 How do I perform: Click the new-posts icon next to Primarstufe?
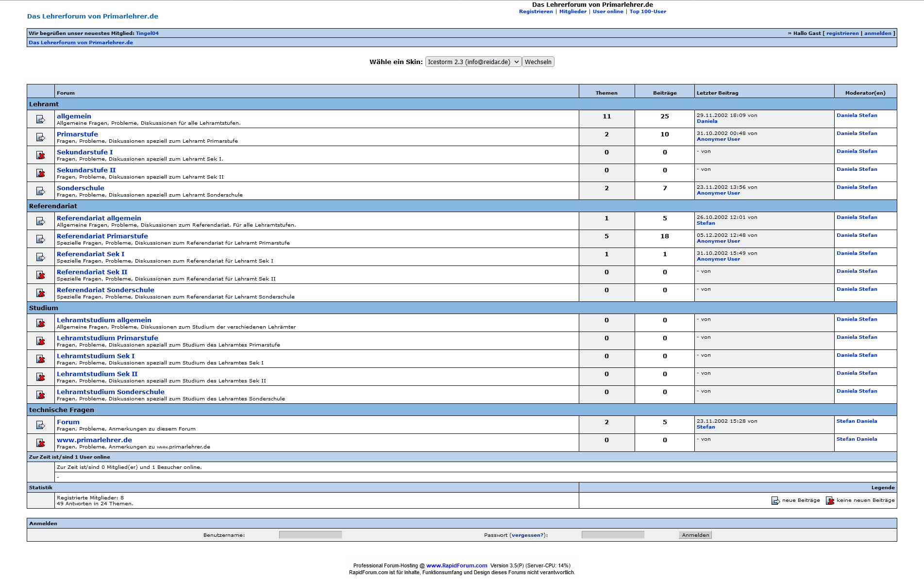tap(41, 137)
